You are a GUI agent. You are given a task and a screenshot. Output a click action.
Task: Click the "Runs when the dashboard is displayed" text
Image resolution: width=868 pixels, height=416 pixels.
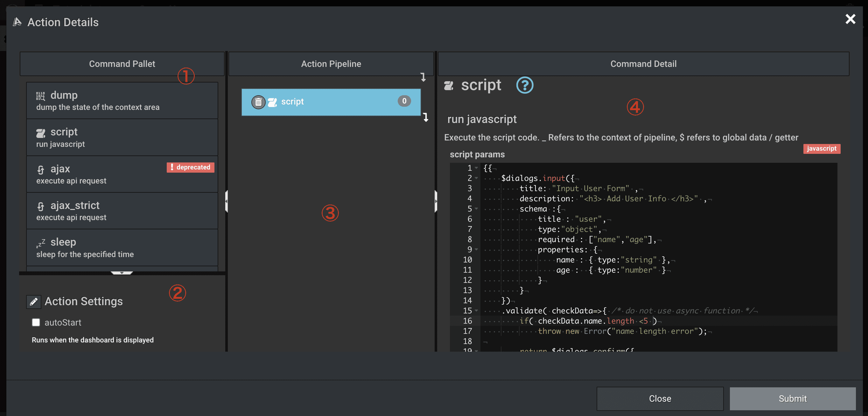93,340
